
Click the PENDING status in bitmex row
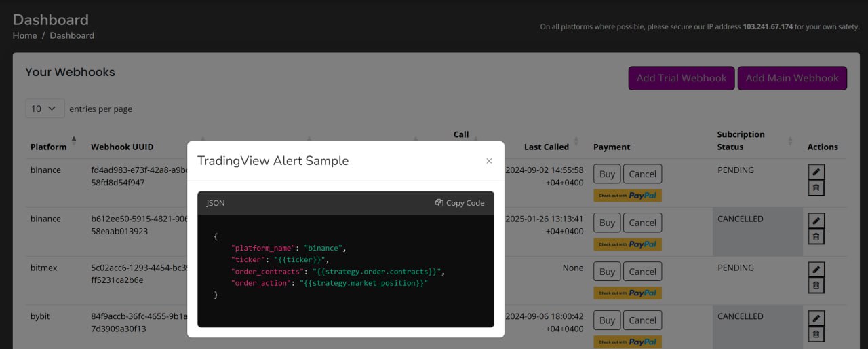(x=736, y=268)
